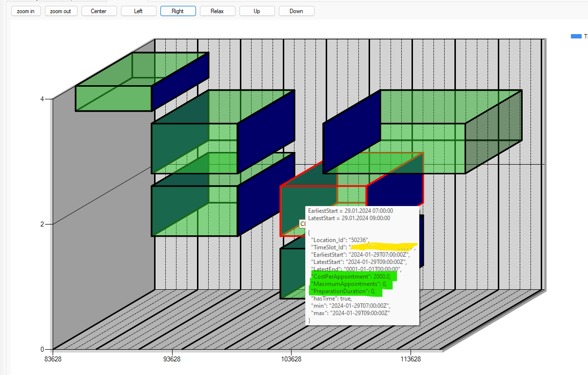
Task: Rotate the chart with the Left button
Action: point(138,11)
